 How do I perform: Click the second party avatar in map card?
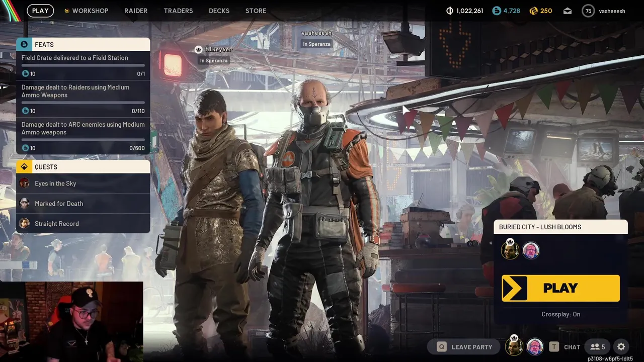pyautogui.click(x=531, y=250)
